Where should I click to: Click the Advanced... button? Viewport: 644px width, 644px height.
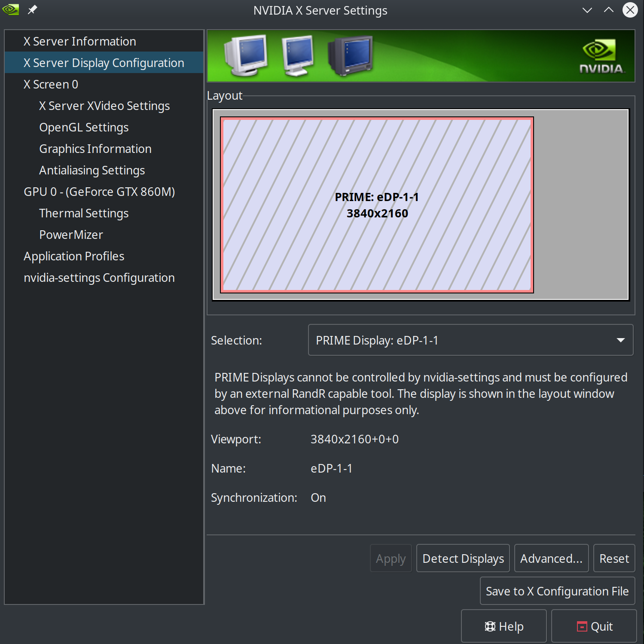coord(551,558)
